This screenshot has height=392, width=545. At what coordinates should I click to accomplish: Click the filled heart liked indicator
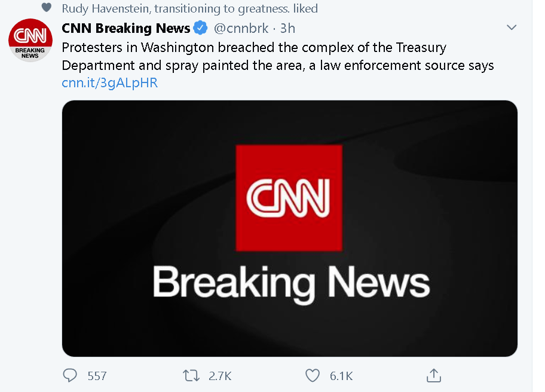(x=47, y=7)
